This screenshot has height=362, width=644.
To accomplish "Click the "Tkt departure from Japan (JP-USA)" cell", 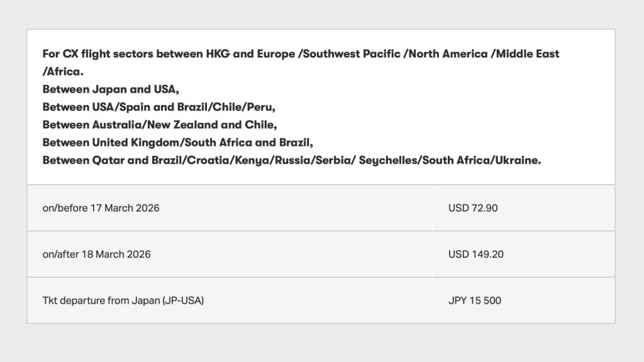I will (123, 300).
